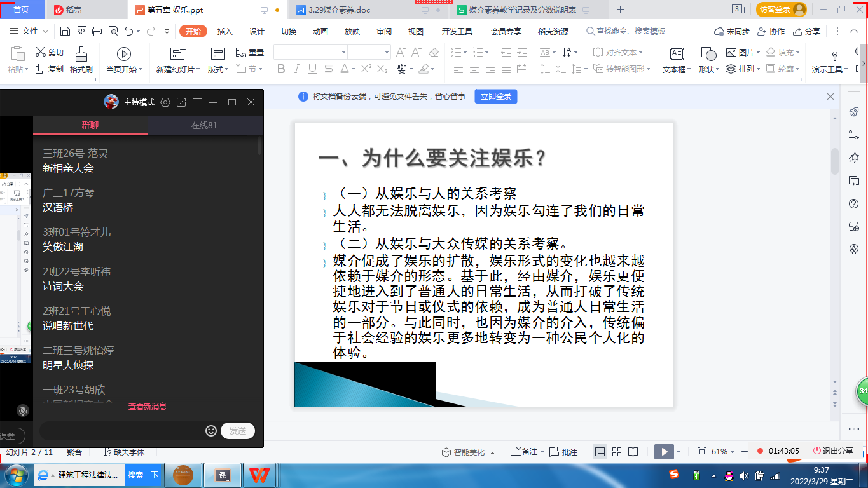
Task: Toggle the reading view book icon
Action: point(633,452)
